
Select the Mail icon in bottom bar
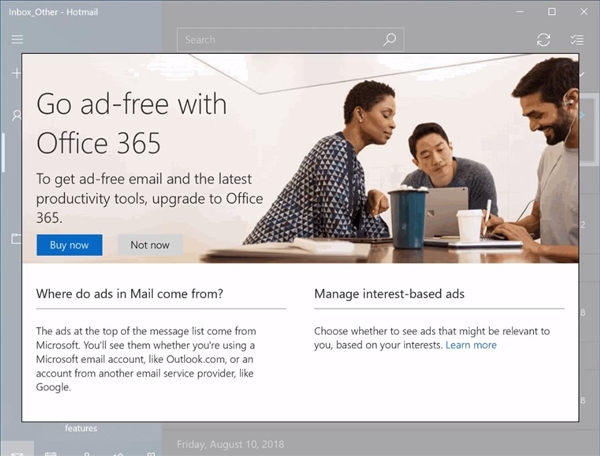coord(16,453)
